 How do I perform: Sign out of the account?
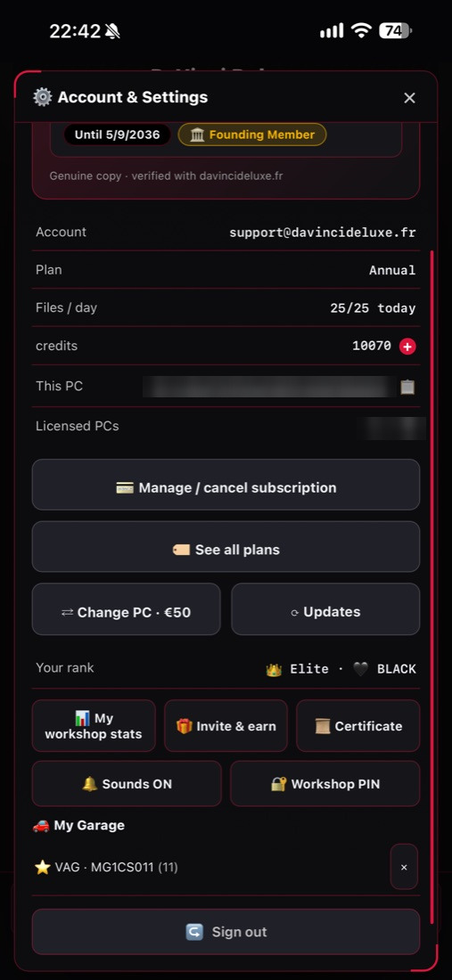[226, 932]
